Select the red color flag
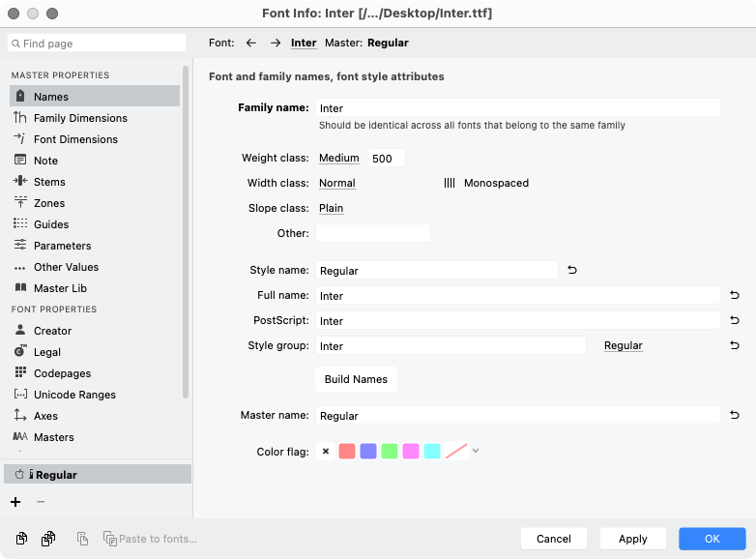The height and width of the screenshot is (559, 756). coord(347,451)
